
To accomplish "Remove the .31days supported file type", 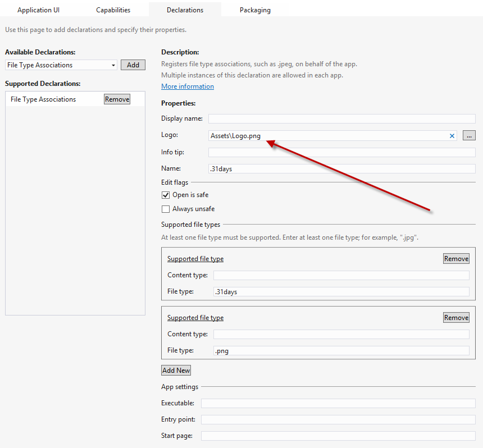I will coord(456,259).
